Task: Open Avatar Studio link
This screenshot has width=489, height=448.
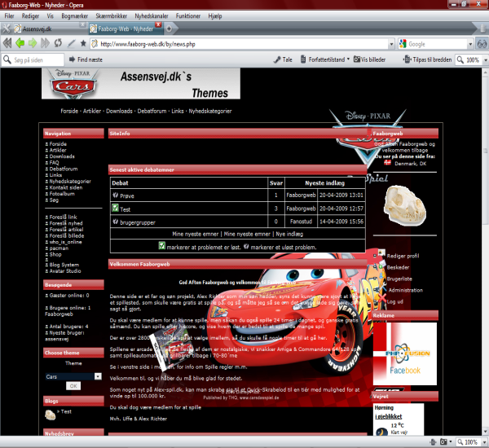Action: point(65,271)
